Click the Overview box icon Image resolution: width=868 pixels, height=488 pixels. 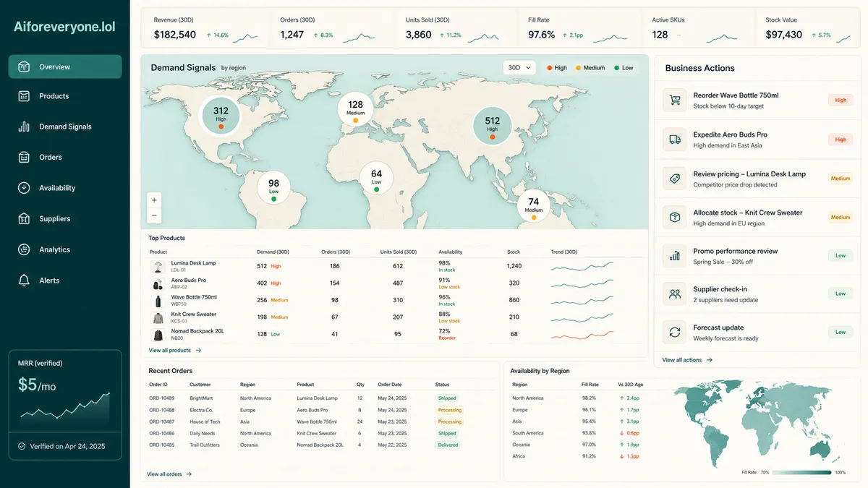click(x=24, y=67)
